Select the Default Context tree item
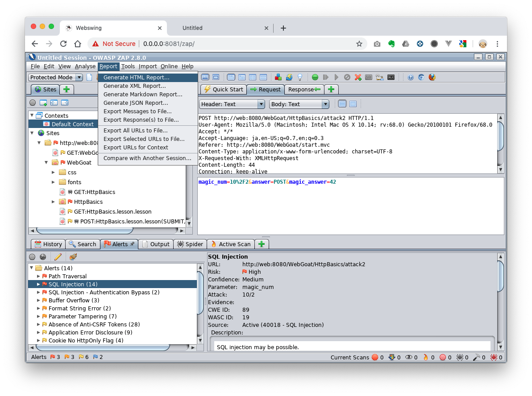The width and height of the screenshot is (532, 396). (x=69, y=124)
